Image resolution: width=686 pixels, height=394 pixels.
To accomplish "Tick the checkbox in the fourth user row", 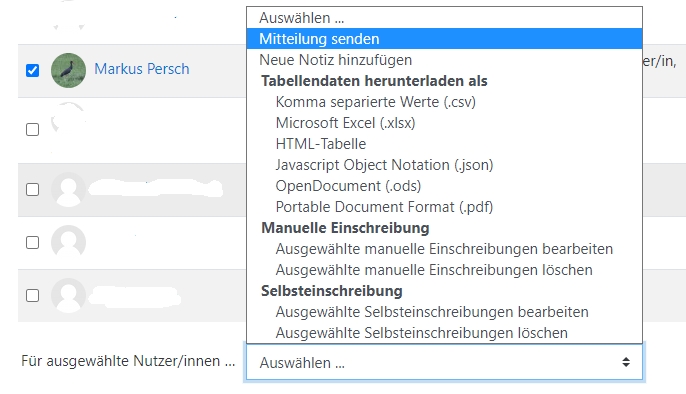I will click(32, 242).
